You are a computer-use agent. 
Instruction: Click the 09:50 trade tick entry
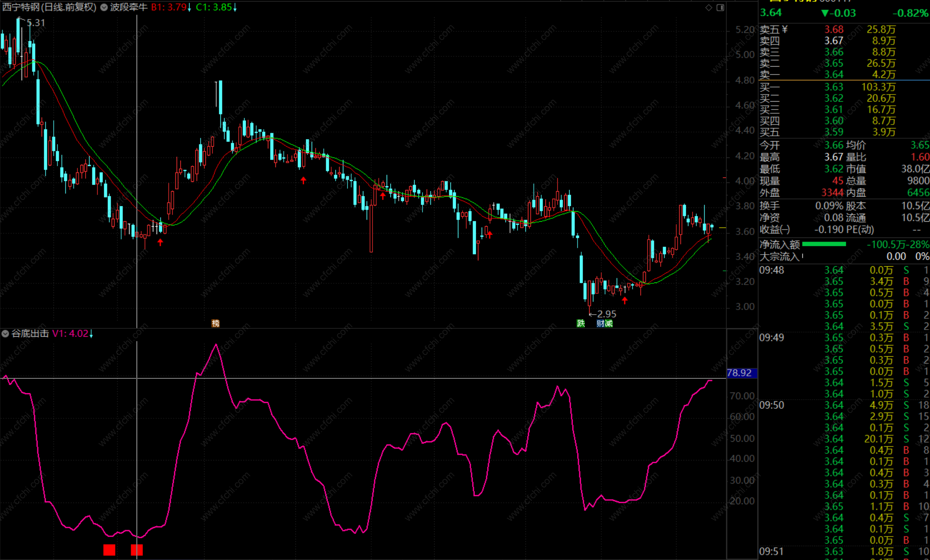pos(772,405)
